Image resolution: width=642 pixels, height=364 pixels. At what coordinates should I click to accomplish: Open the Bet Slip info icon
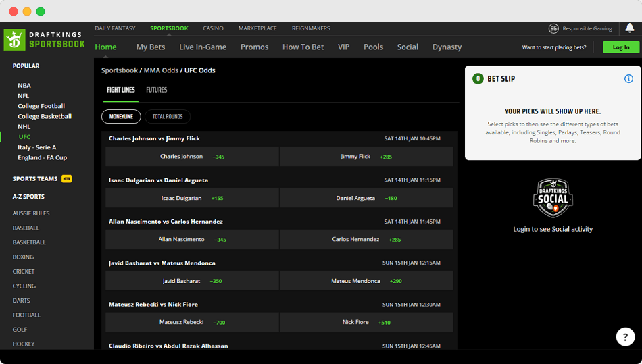pos(628,79)
